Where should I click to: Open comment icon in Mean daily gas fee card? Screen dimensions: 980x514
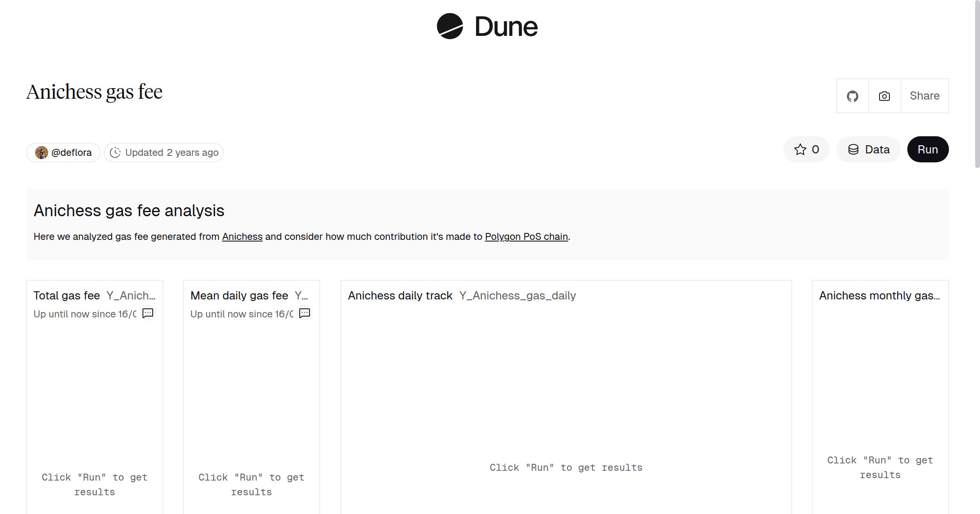304,313
